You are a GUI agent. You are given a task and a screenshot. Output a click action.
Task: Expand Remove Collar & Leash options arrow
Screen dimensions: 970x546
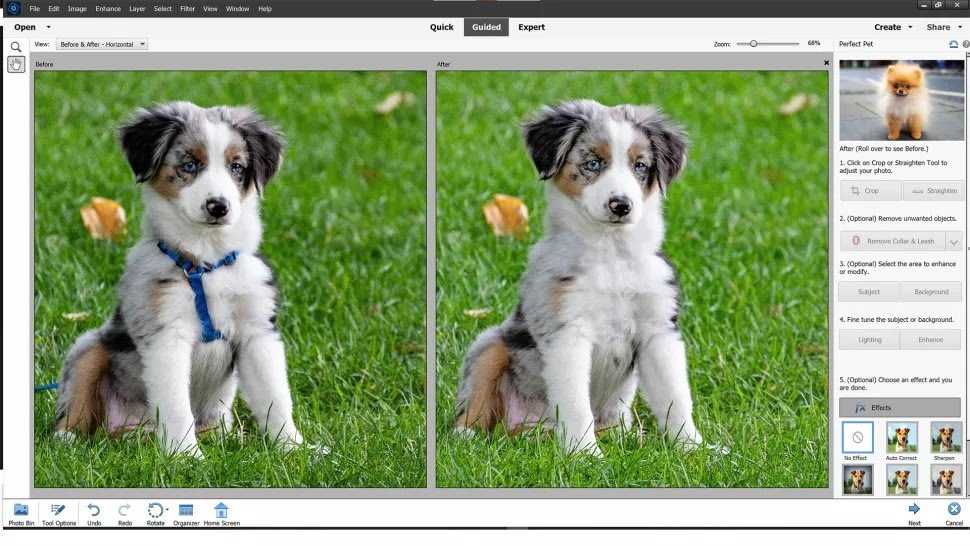click(x=953, y=242)
